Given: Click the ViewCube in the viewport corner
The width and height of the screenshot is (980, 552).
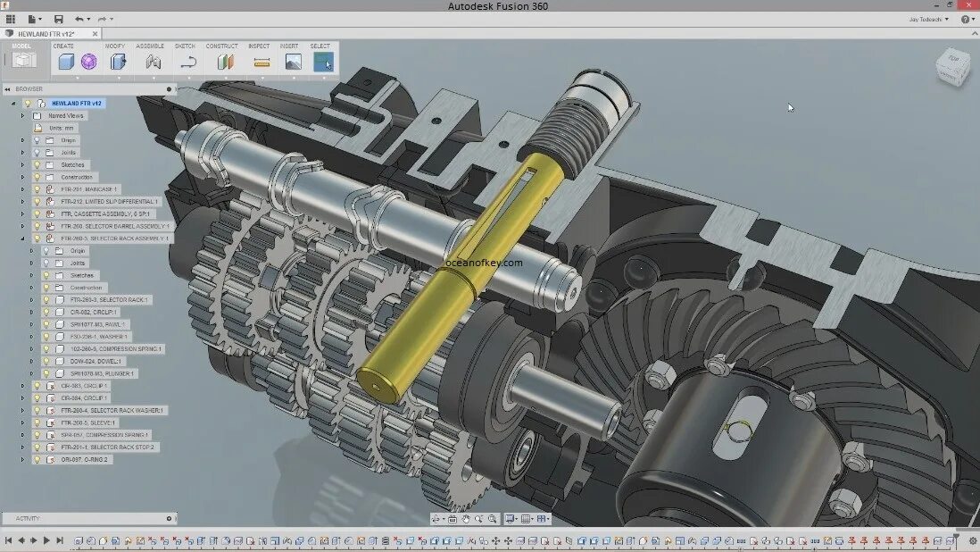Looking at the screenshot, I should (952, 67).
